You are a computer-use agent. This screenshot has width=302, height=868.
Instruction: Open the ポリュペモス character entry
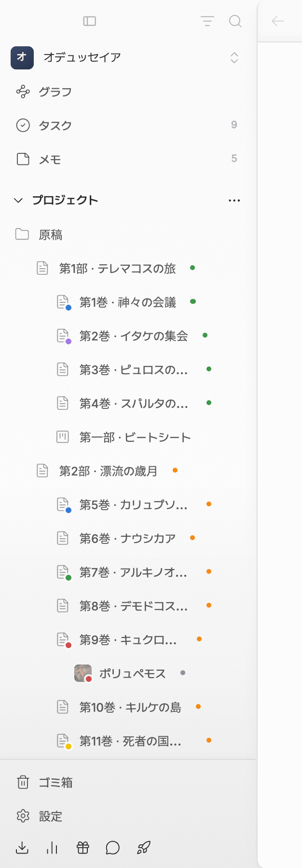pyautogui.click(x=132, y=674)
